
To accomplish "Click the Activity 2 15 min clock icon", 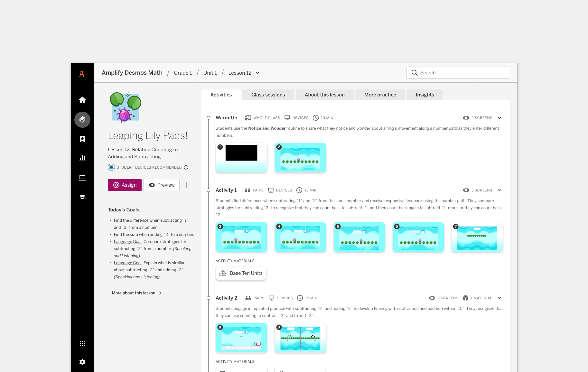I will (300, 298).
